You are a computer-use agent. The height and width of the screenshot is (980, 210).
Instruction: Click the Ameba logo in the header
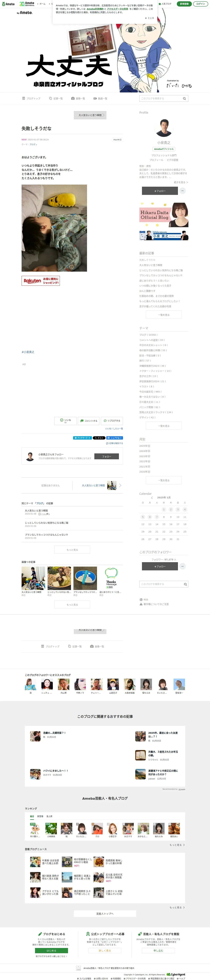[8, 4]
